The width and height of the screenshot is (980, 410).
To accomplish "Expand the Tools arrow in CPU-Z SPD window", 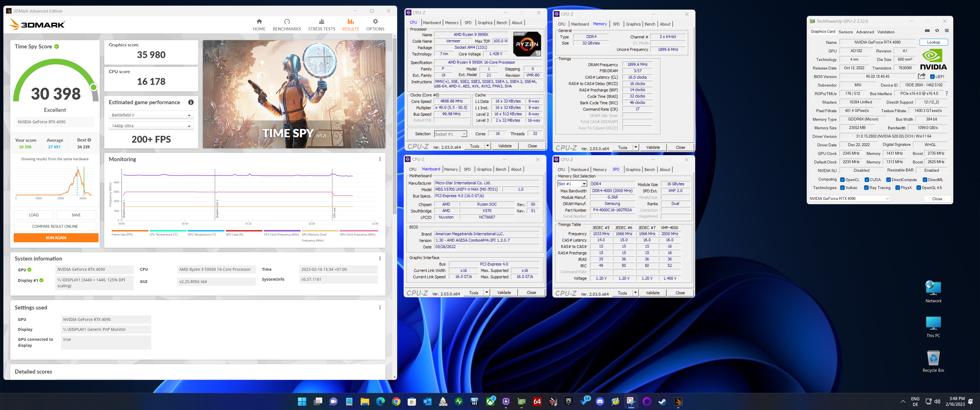I will point(635,293).
